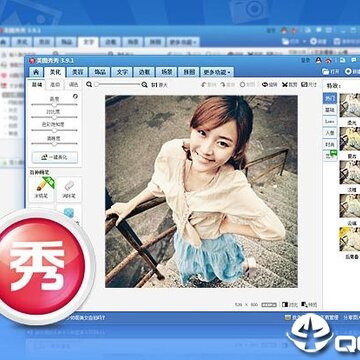Open the 场景 tab in front window
360x360 pixels.
coord(166,72)
